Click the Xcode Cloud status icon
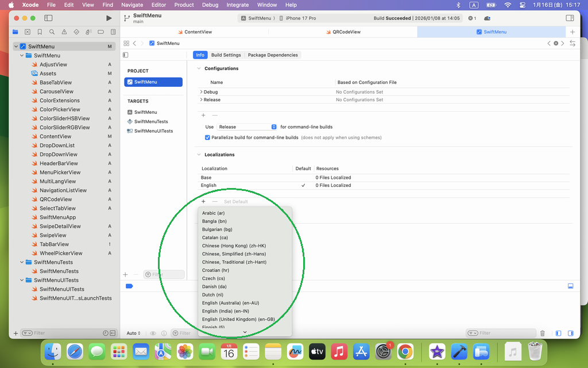The width and height of the screenshot is (588, 368). coord(488,18)
